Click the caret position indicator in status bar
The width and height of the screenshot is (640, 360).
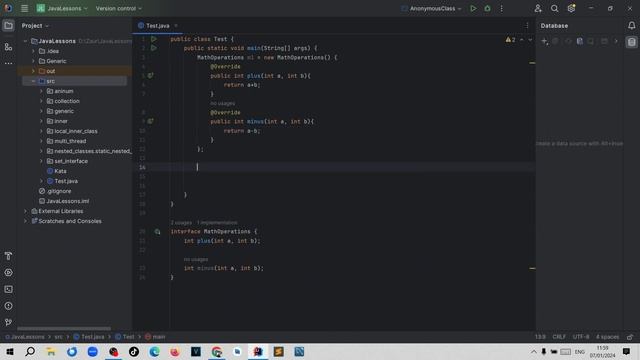540,337
